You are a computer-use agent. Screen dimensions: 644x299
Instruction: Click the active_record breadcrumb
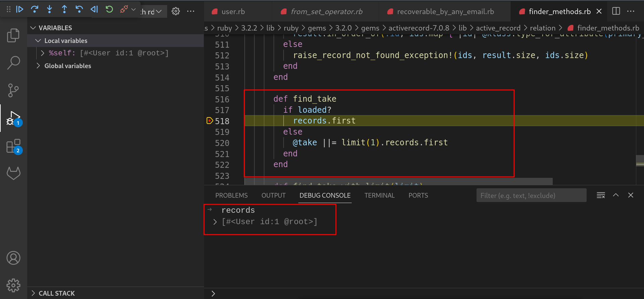pyautogui.click(x=498, y=28)
